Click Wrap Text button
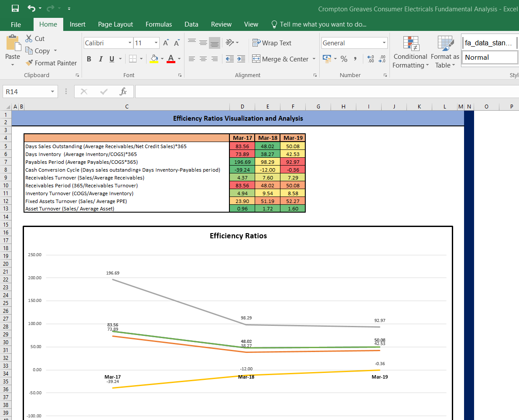519x420 pixels. click(272, 43)
